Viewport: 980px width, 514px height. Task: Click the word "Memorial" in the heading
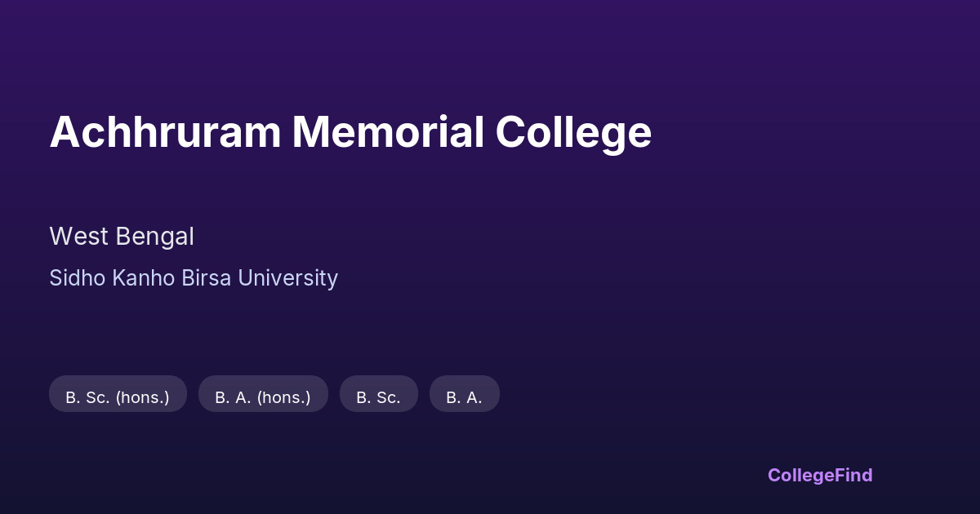coord(388,132)
